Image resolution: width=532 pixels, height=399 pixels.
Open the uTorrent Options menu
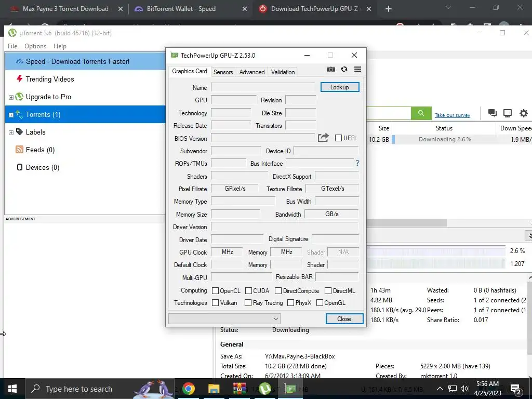35,46
